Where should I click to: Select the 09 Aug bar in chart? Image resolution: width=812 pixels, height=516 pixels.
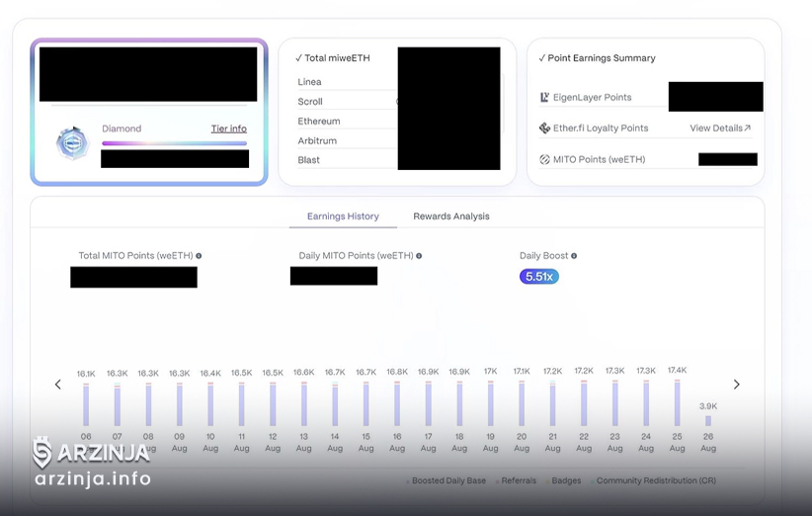coord(179,404)
